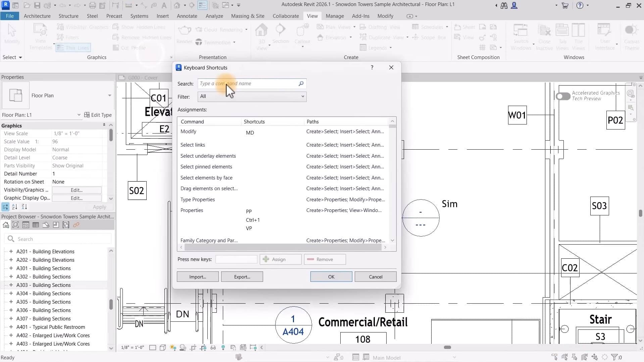The image size is (644, 362).
Task: Expand the Select panel dropdown
Action: [x=12, y=57]
